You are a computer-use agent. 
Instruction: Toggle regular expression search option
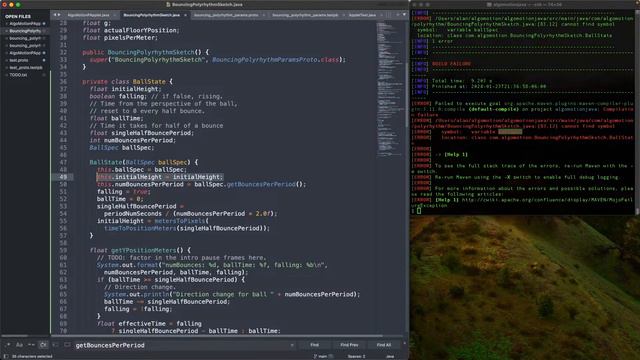[x=8, y=345]
